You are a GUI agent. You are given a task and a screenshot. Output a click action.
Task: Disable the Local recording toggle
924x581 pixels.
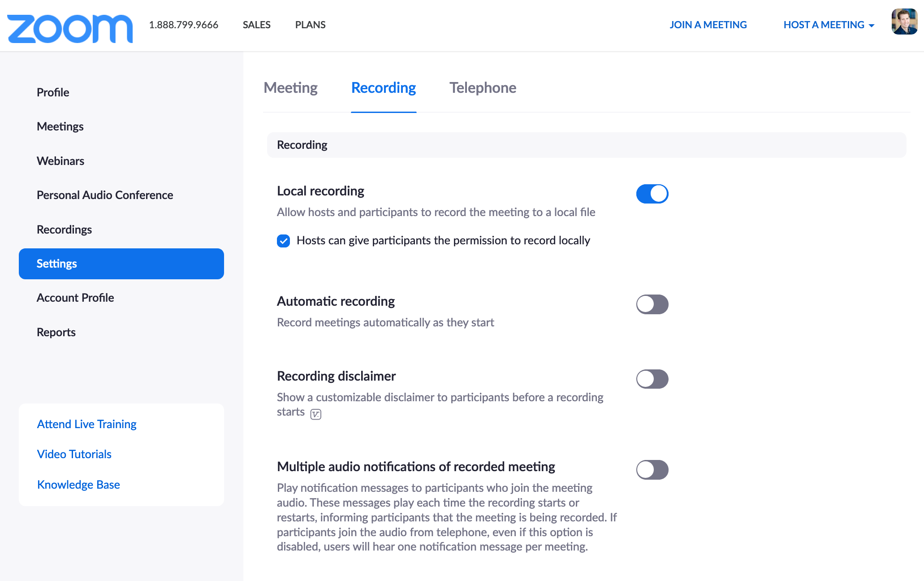tap(652, 194)
